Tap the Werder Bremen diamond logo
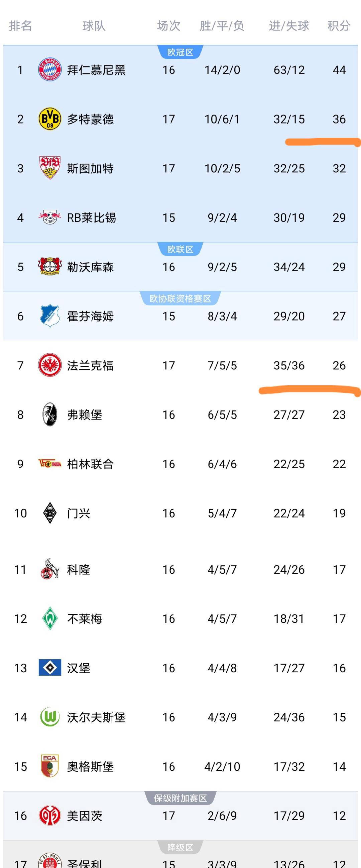This screenshot has height=868, width=361. 49,618
